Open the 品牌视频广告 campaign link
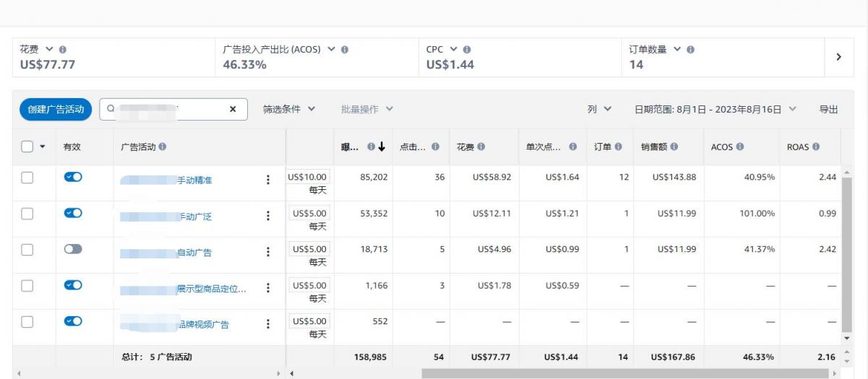Image resolution: width=868 pixels, height=379 pixels. click(x=175, y=325)
